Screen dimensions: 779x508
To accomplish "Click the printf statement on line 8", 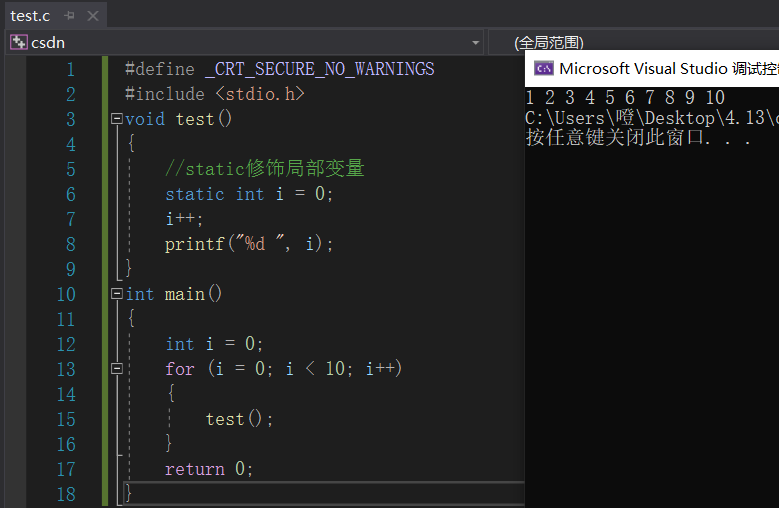I will (x=249, y=244).
